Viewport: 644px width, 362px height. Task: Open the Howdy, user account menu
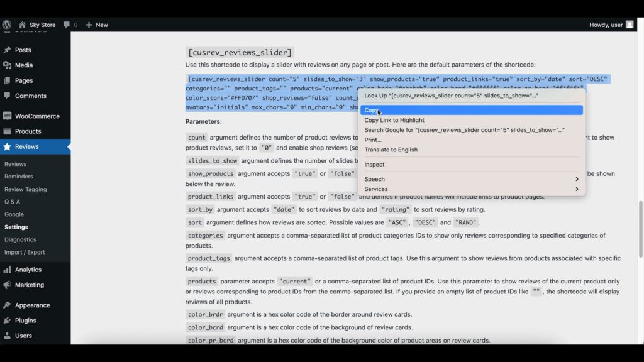607,24
